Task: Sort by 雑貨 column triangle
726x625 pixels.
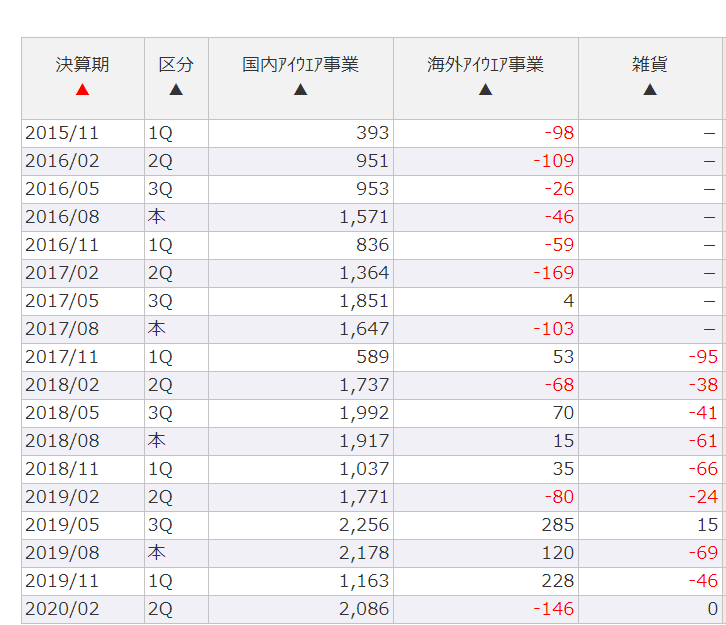Action: 650,89
